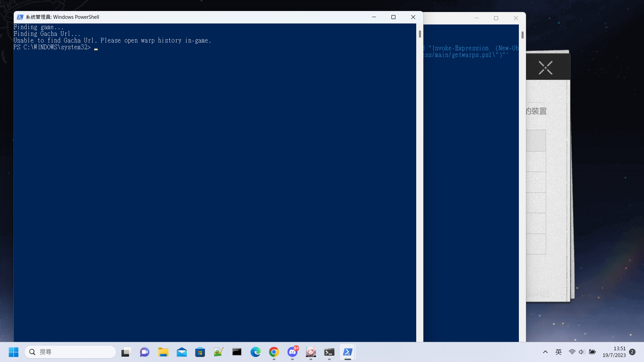Open Command Prompt from the taskbar
Viewport: 644px width, 362px height.
click(x=237, y=352)
